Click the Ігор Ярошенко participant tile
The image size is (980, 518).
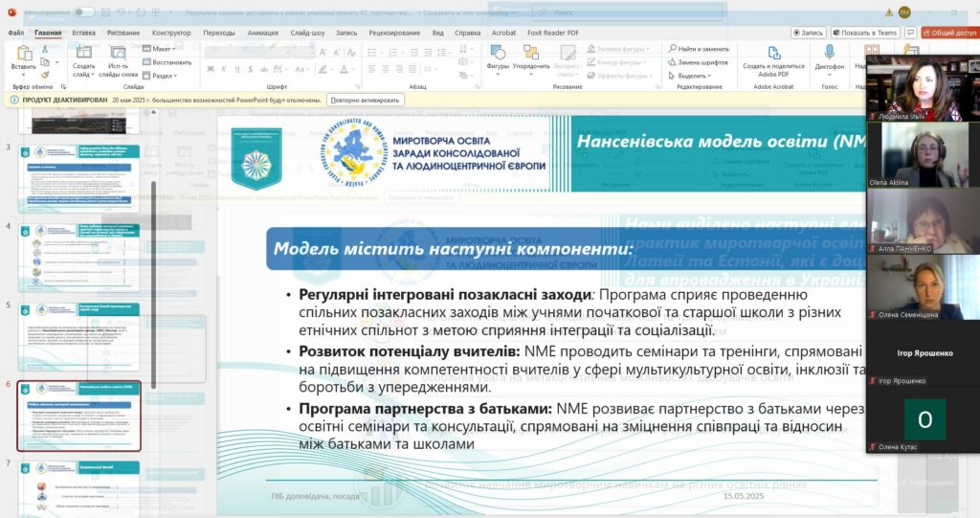click(924, 354)
